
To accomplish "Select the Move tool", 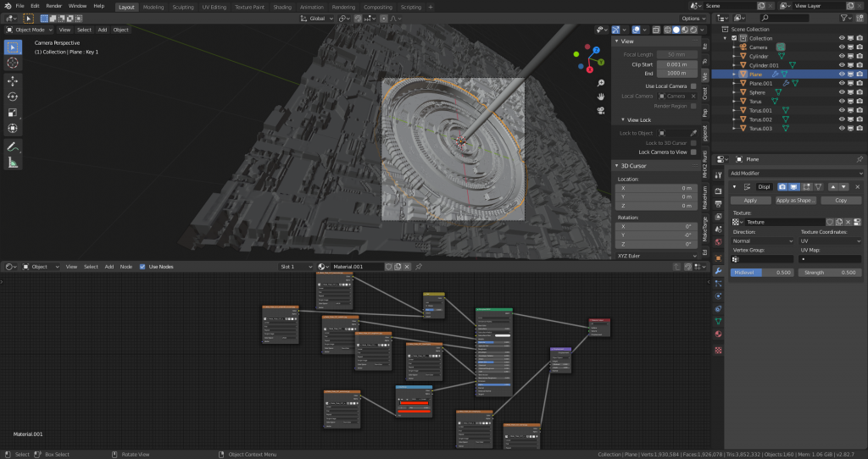I will point(13,80).
